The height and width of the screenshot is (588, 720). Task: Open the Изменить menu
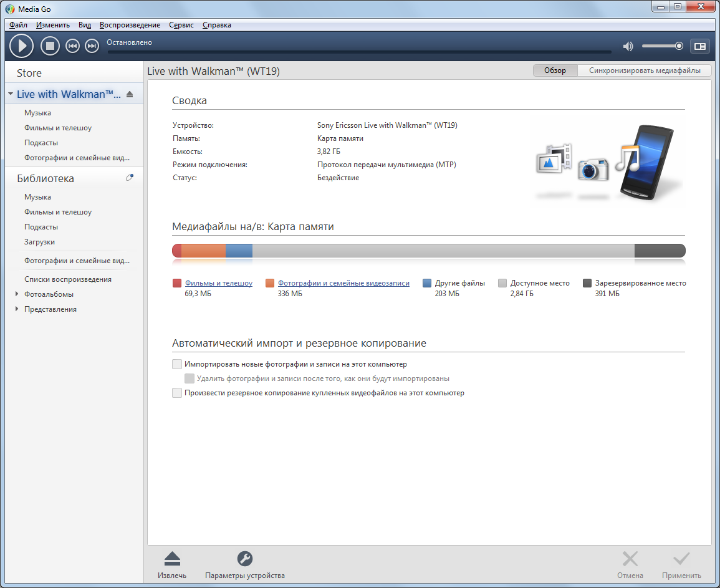(x=53, y=25)
